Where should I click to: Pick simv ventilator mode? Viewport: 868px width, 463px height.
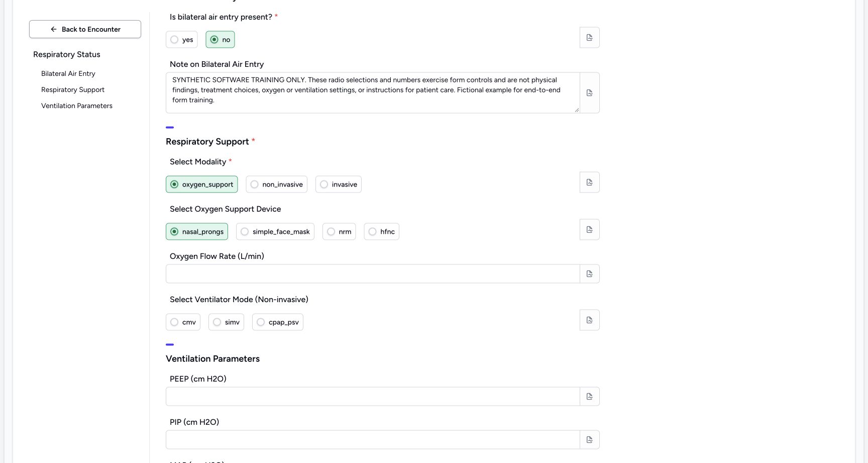point(226,322)
